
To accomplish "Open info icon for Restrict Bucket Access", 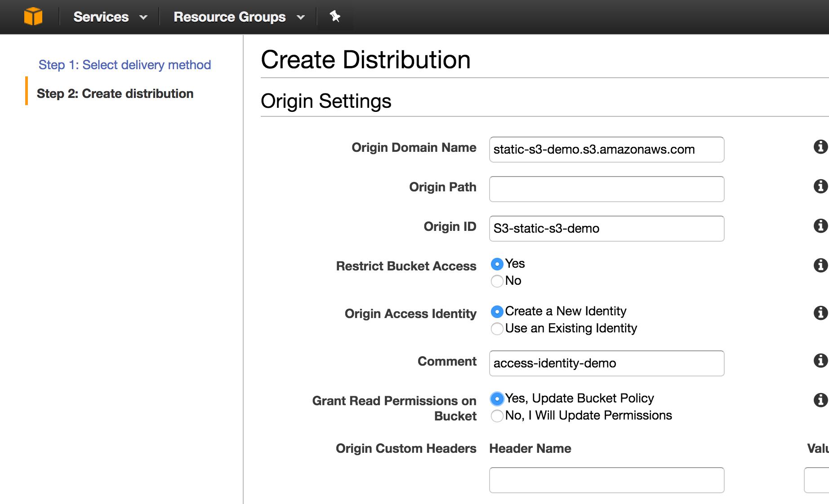I will pyautogui.click(x=820, y=265).
